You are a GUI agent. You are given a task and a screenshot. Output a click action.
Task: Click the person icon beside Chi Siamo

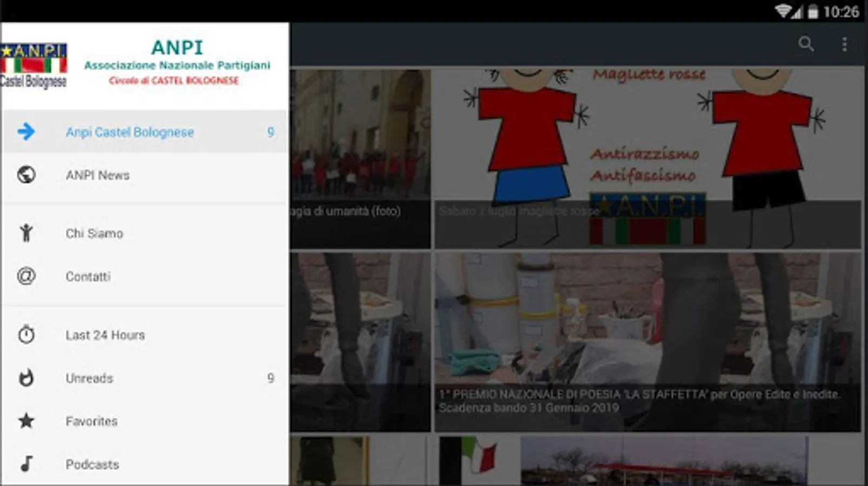(26, 233)
